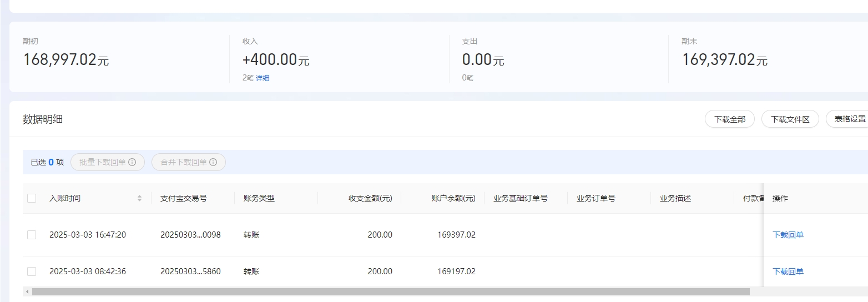The width and height of the screenshot is (868, 302).
Task: Open the 详细 link under 收入
Action: [x=263, y=78]
